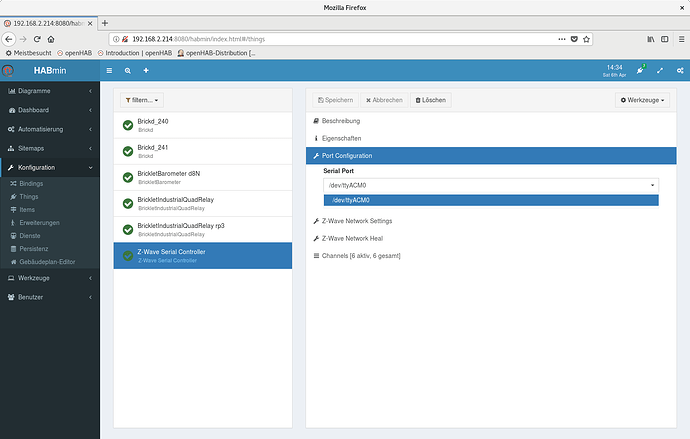Open a new browser tab
Image resolution: width=690 pixels, height=439 pixels.
tap(105, 23)
